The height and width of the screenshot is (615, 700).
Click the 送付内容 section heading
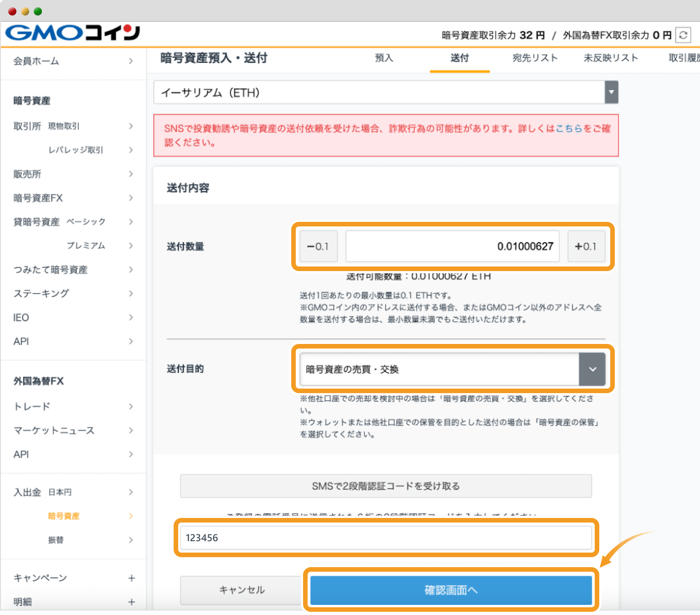[x=188, y=188]
